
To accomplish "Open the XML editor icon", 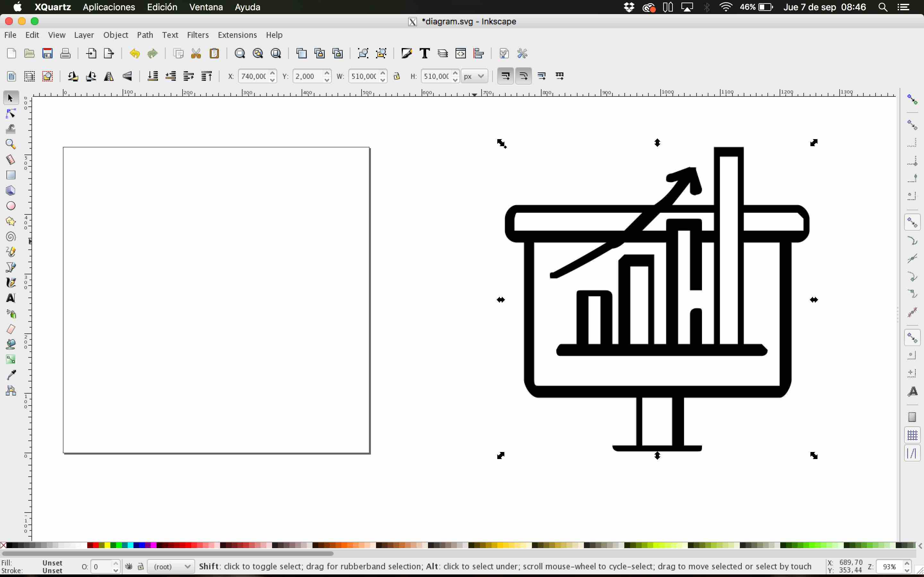I will (461, 54).
